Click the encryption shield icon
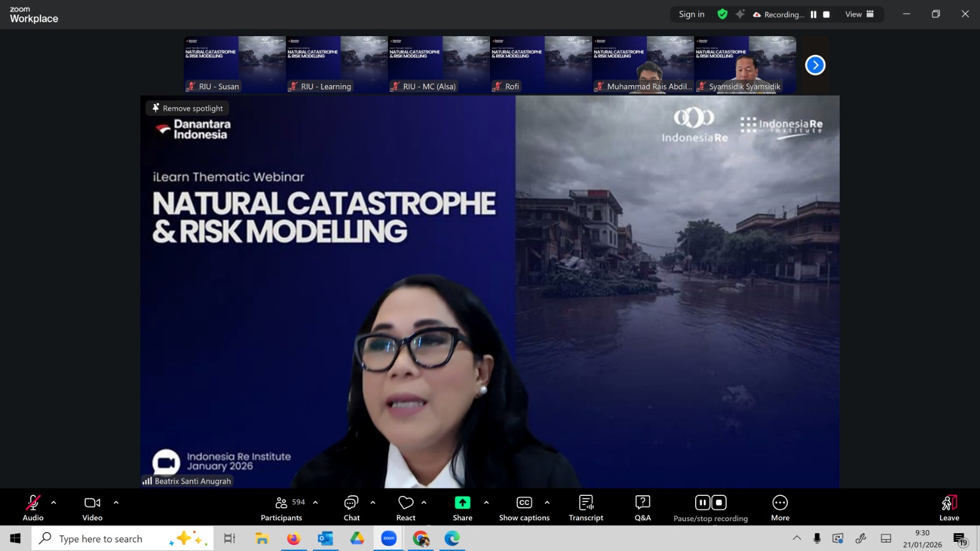980x551 pixels. click(x=722, y=14)
